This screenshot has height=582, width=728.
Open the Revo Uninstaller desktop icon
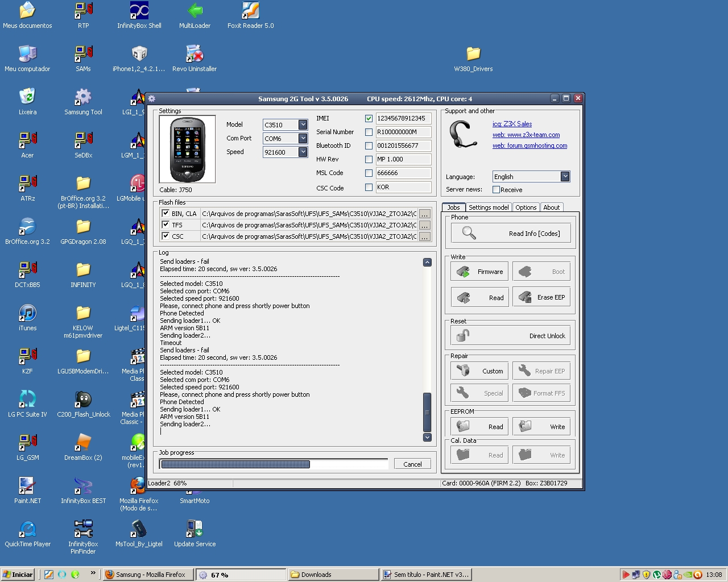[x=195, y=59]
